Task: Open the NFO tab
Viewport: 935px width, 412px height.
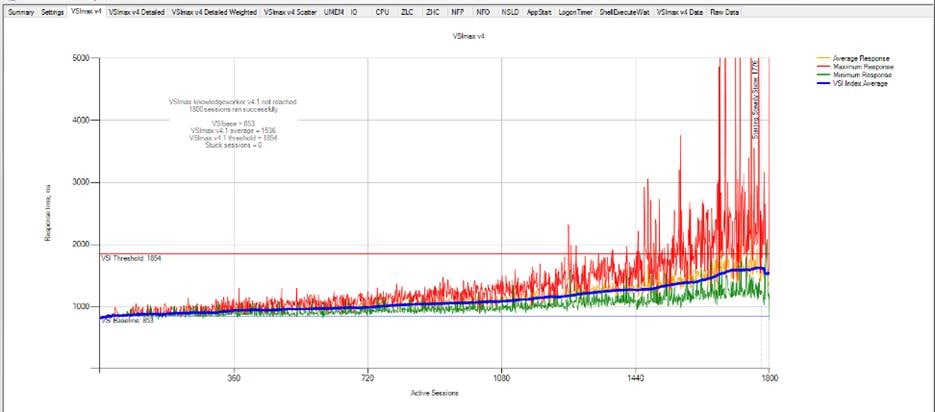Action: [483, 12]
